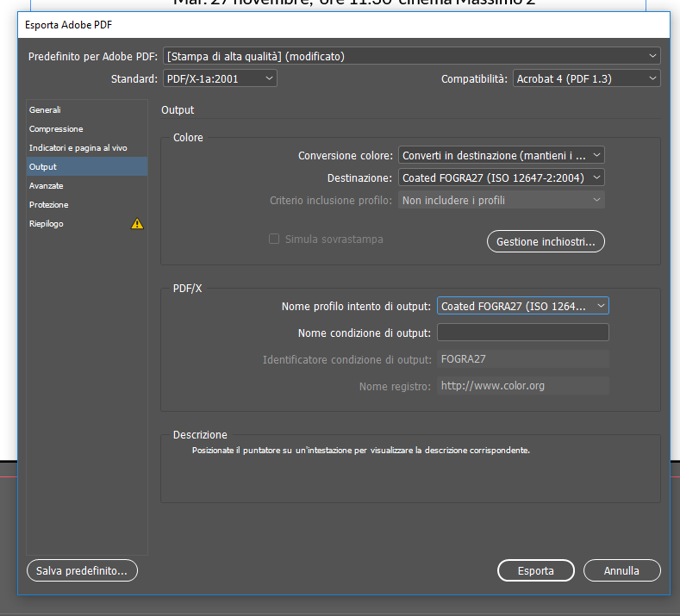Select the Avanzate section
680x616 pixels.
[87, 186]
